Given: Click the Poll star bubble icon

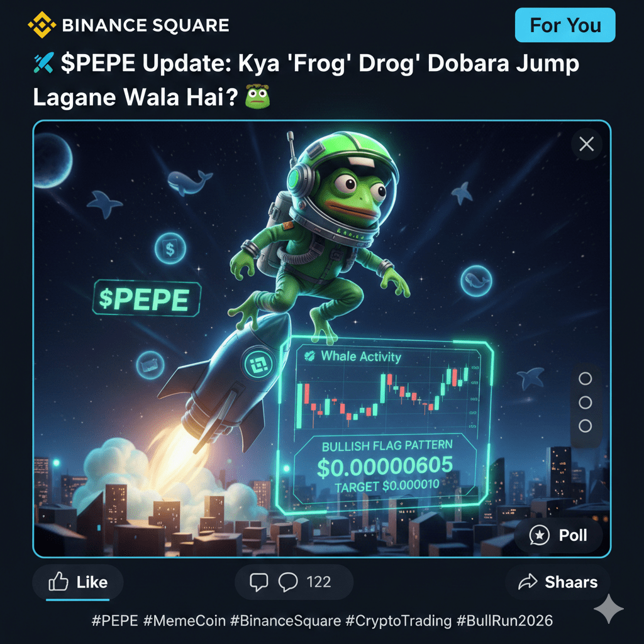Looking at the screenshot, I should (539, 535).
